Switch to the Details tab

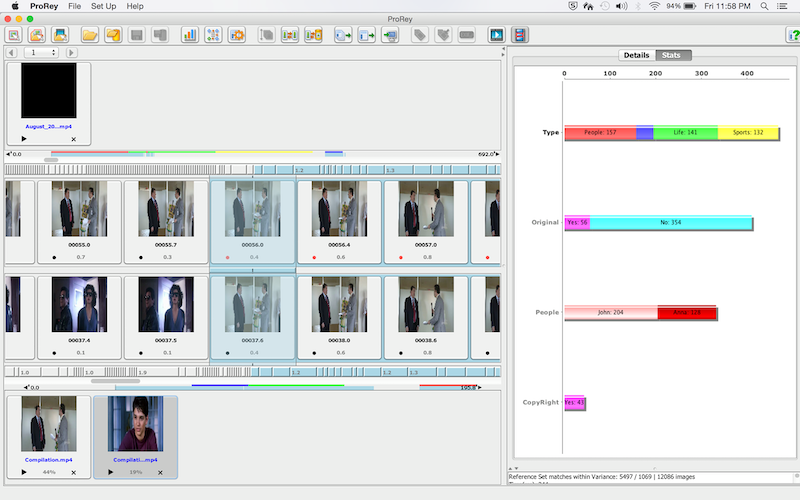pos(637,55)
